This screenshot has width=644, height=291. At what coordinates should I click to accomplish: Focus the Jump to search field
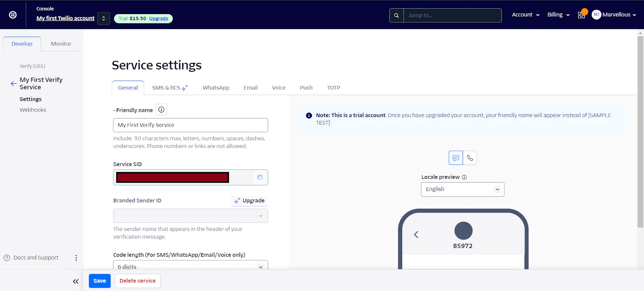452,15
